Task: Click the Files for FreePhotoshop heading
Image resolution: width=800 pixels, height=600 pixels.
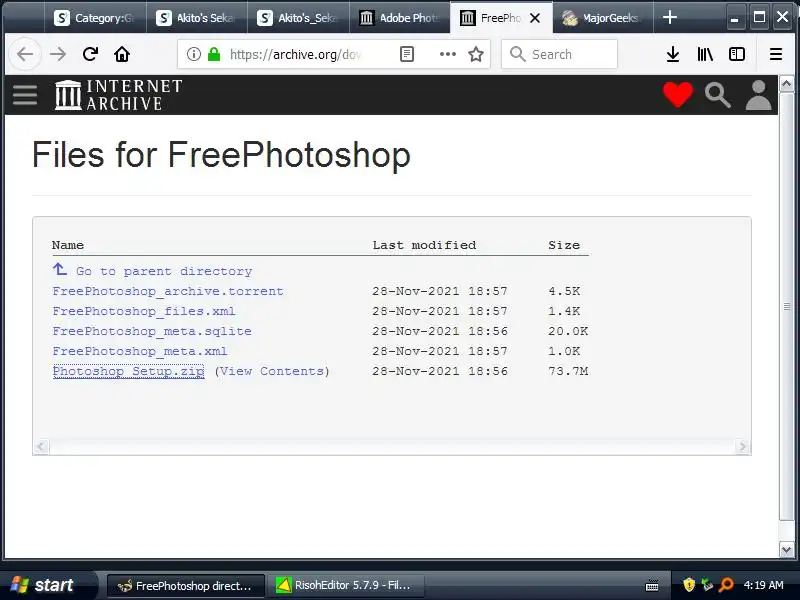Action: pyautogui.click(x=221, y=155)
